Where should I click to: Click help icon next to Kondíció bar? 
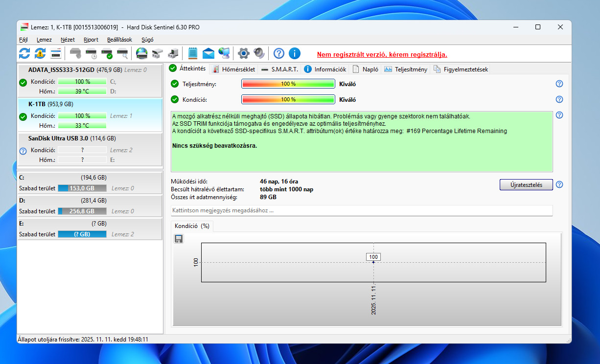(559, 99)
